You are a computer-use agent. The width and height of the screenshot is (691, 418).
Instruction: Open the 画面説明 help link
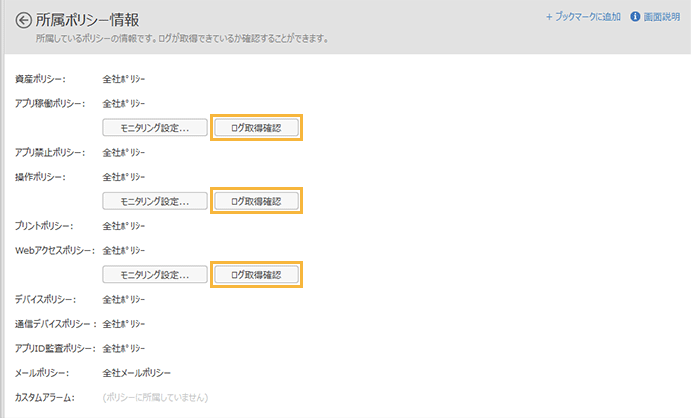(661, 17)
